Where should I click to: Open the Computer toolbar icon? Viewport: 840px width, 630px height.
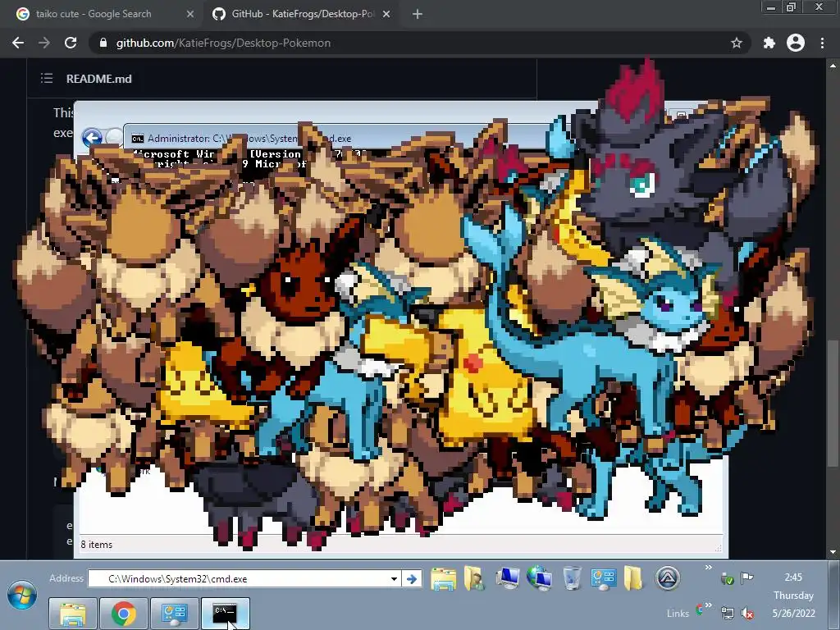[x=507, y=578]
